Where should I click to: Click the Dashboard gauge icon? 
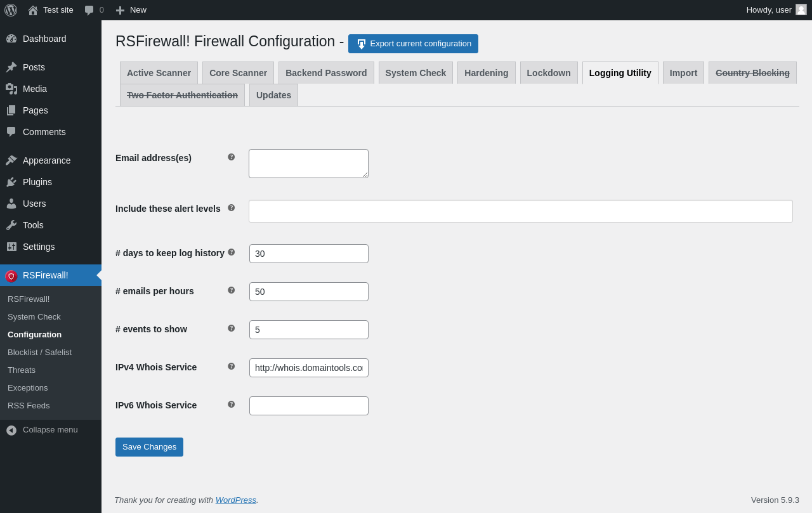[11, 39]
